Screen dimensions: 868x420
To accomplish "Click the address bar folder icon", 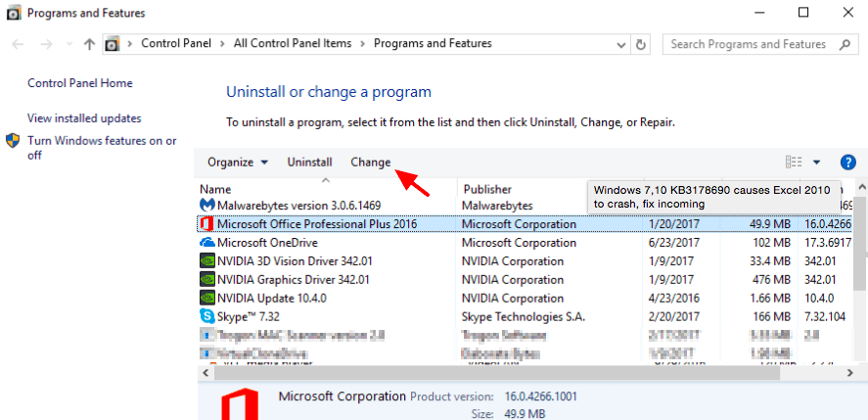I will [113, 44].
